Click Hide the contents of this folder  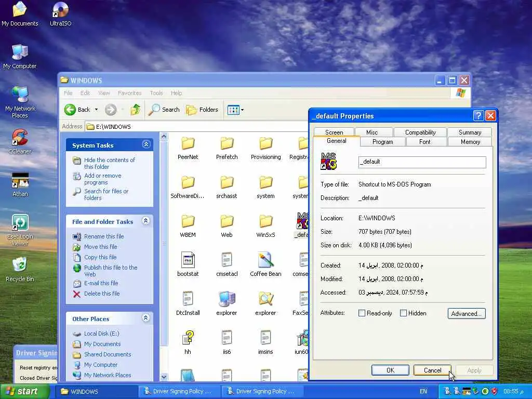click(x=110, y=163)
